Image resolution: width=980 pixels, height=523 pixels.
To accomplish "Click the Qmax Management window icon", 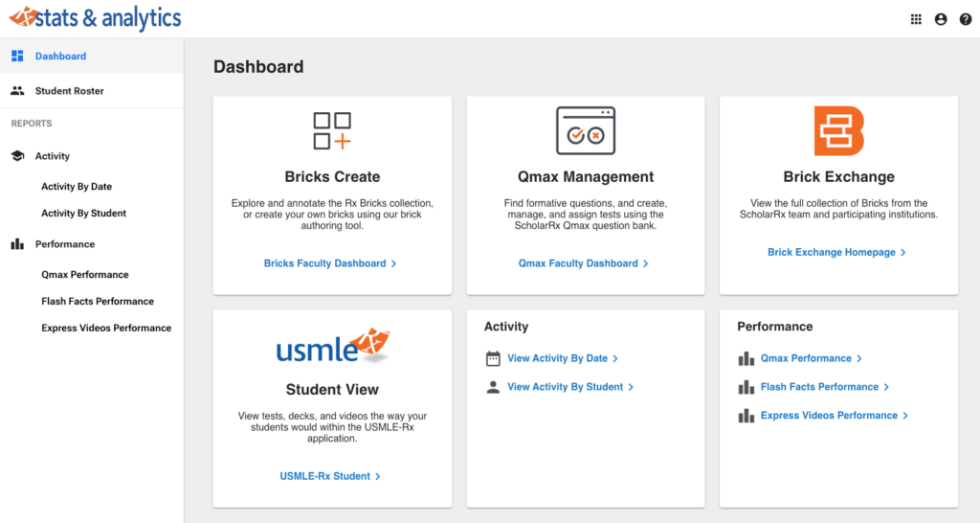I will [x=585, y=131].
